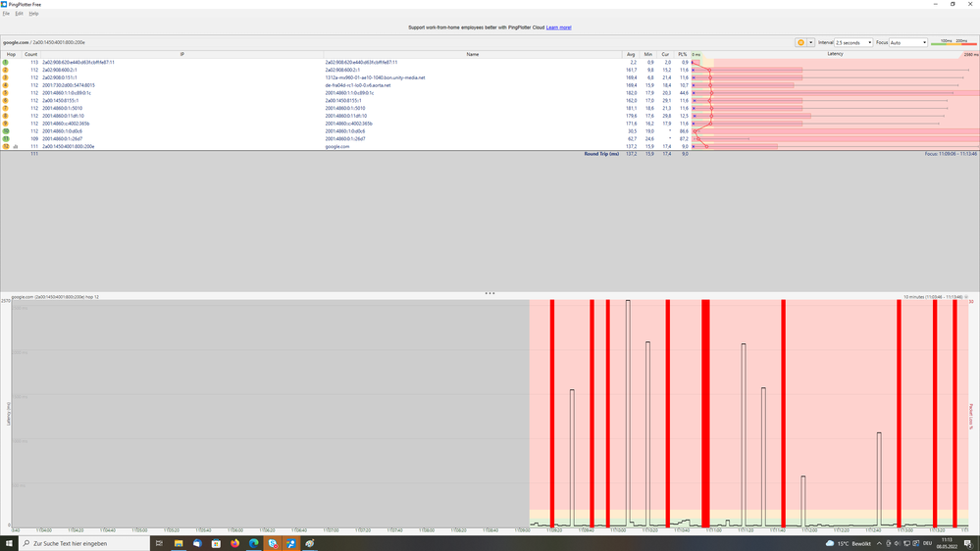
Task: Select the orange hop 12 icon
Action: click(6, 146)
